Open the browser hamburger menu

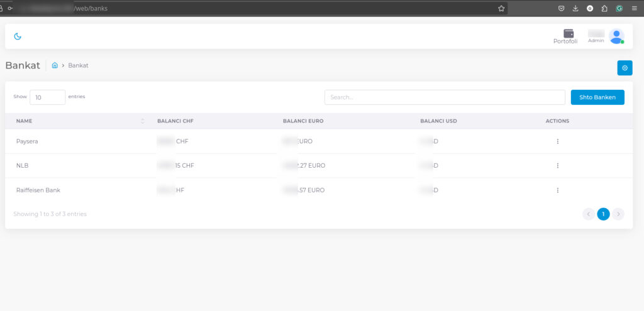(635, 8)
